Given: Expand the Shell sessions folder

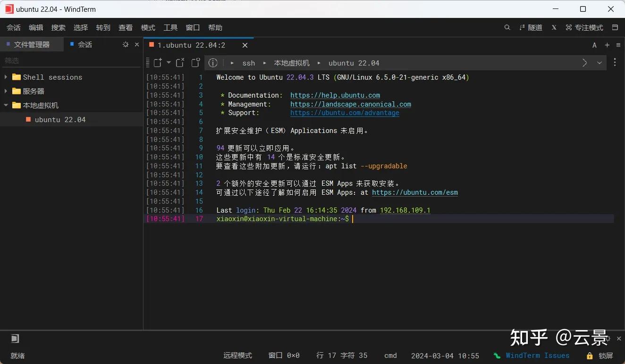Looking at the screenshot, I should (7, 77).
